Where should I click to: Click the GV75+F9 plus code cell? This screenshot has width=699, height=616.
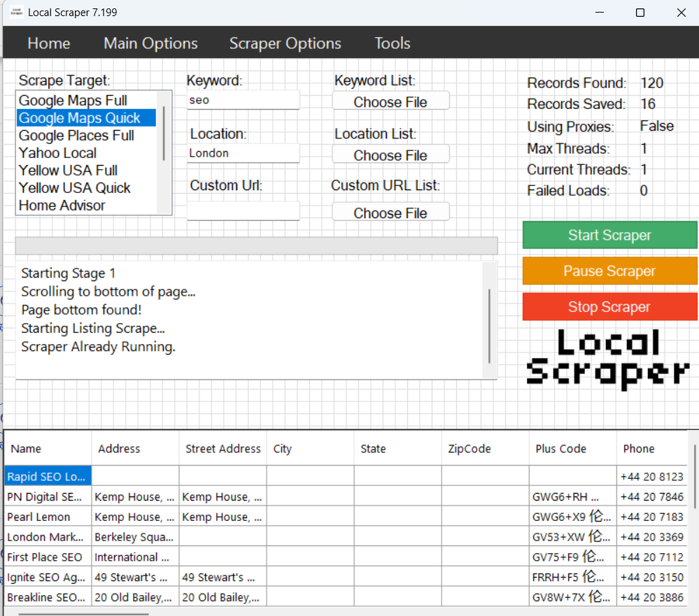point(573,557)
